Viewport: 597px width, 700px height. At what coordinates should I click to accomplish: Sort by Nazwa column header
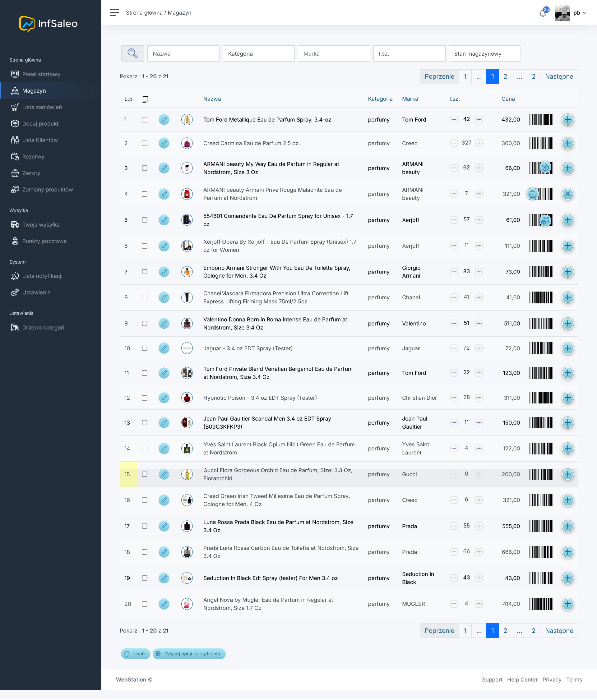[x=212, y=99]
